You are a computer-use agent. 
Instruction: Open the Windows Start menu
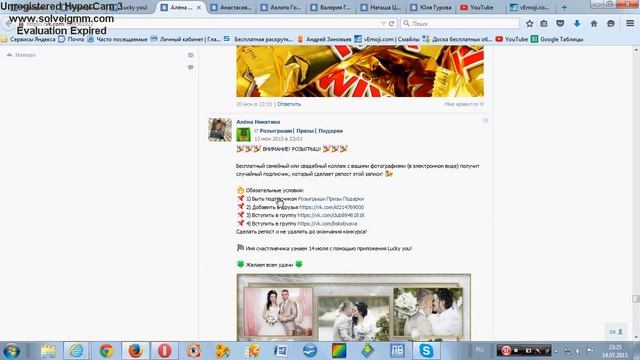pyautogui.click(x=11, y=351)
